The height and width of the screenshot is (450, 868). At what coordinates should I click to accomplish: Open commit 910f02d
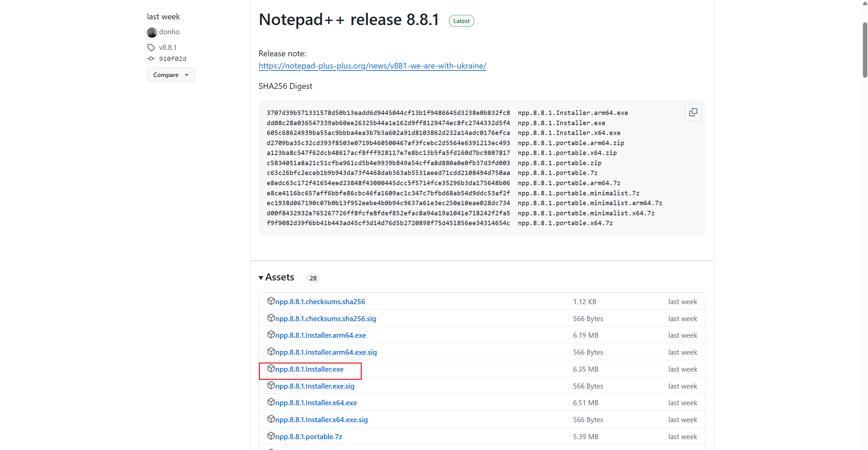point(172,59)
